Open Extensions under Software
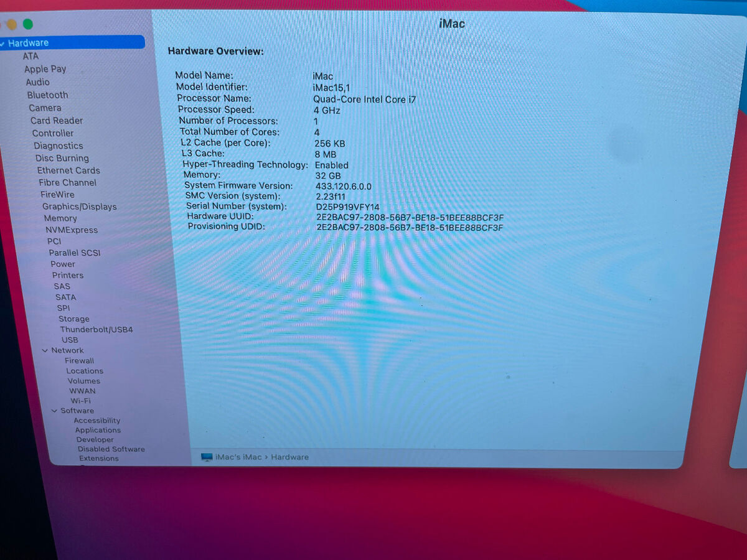The image size is (747, 560). pyautogui.click(x=99, y=459)
